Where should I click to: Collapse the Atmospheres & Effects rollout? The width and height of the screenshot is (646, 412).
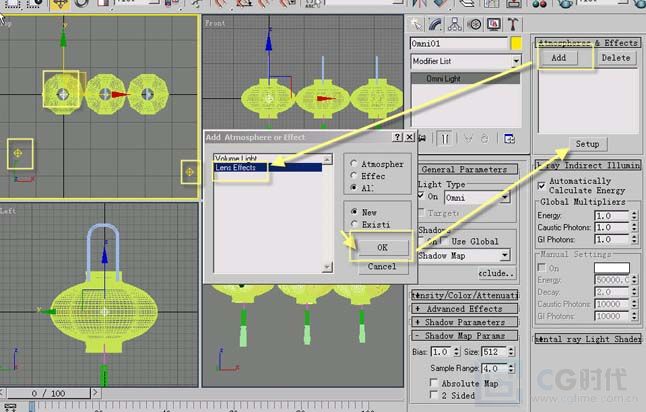pos(587,43)
